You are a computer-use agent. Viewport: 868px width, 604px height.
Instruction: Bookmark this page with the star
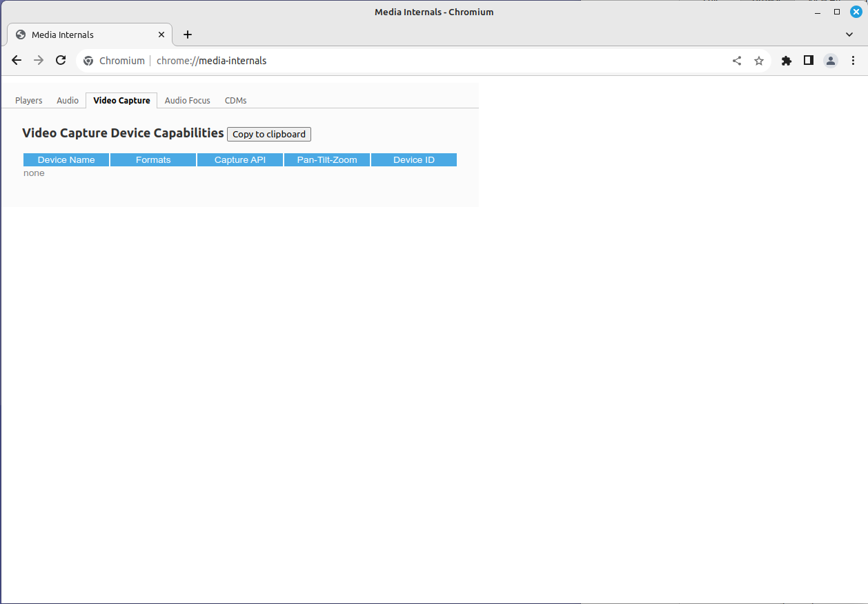pyautogui.click(x=759, y=61)
